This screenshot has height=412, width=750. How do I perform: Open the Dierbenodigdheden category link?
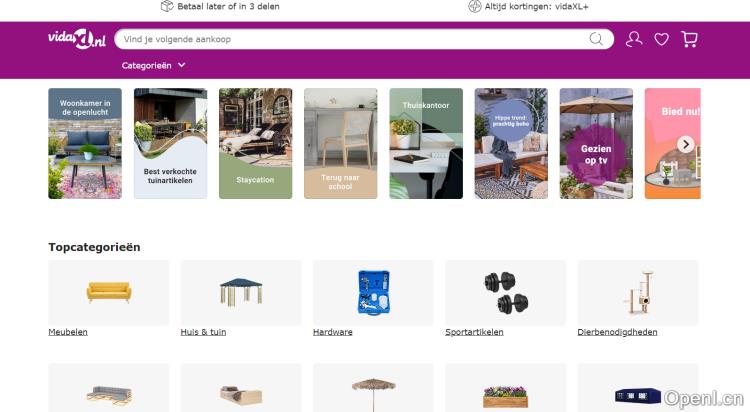tap(617, 332)
